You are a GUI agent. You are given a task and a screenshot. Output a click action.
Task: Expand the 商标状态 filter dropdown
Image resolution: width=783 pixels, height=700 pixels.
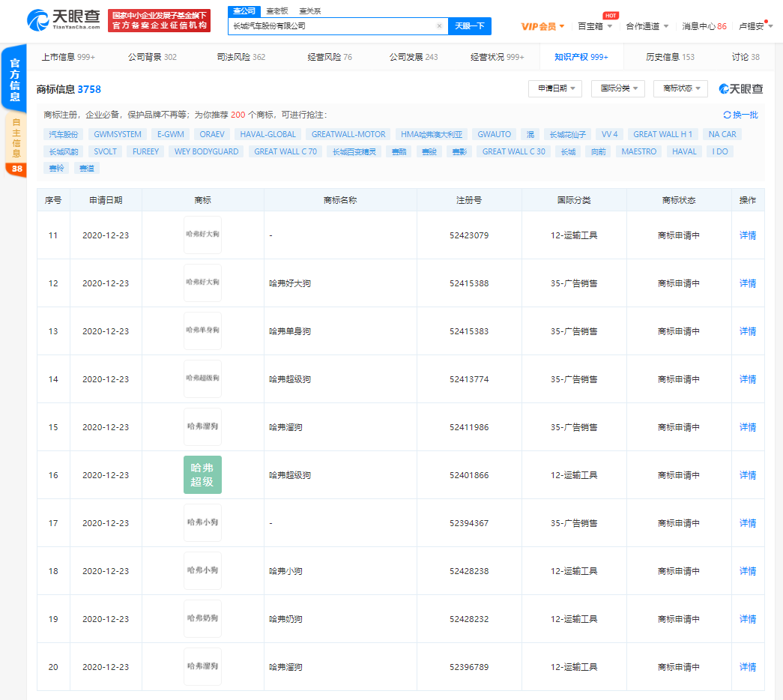coord(680,88)
